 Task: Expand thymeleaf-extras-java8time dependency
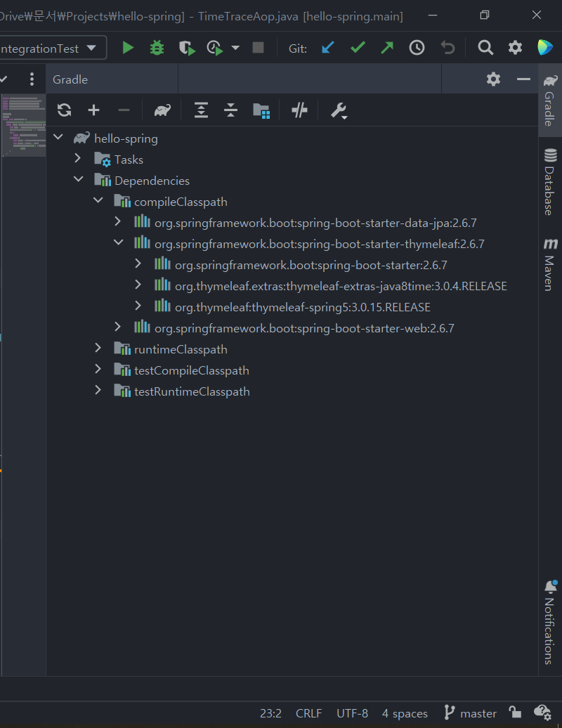coord(138,285)
